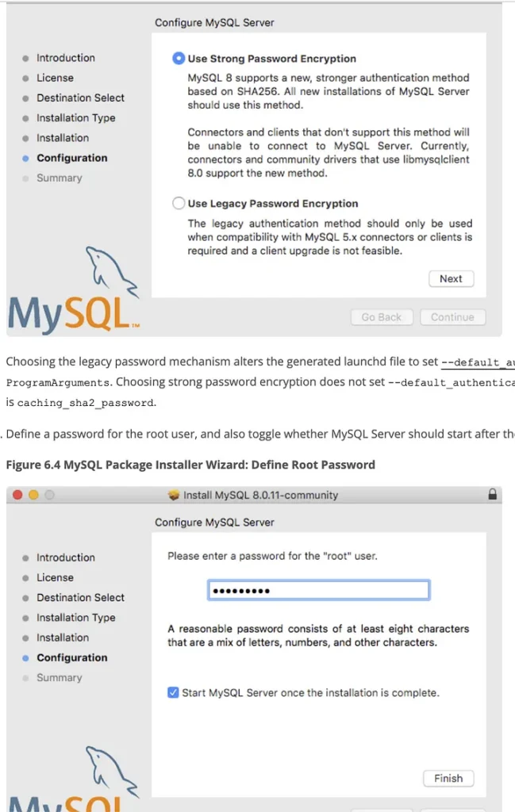This screenshot has width=515, height=812.
Task: Click the lock icon in installer title bar
Action: (x=492, y=494)
